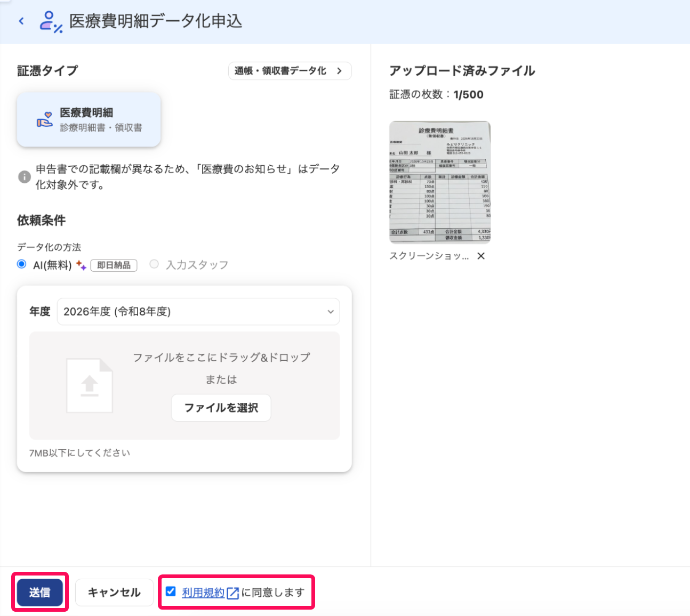Click the upload file icon in drop zone
The width and height of the screenshot is (690, 616).
click(x=90, y=386)
